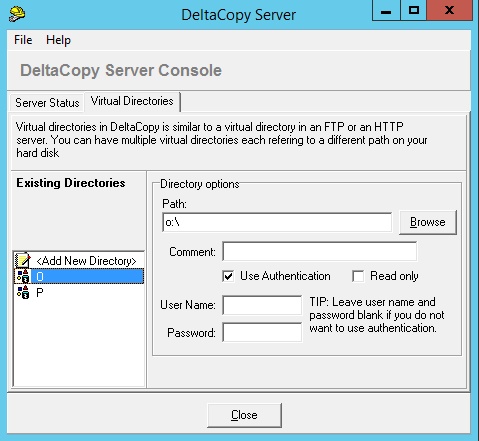Focus the Path text field
Image resolution: width=479 pixels, height=441 pixels.
[x=277, y=222]
